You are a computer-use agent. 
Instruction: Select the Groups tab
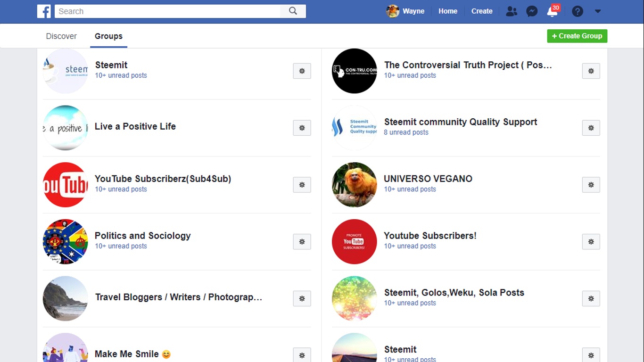coord(108,36)
